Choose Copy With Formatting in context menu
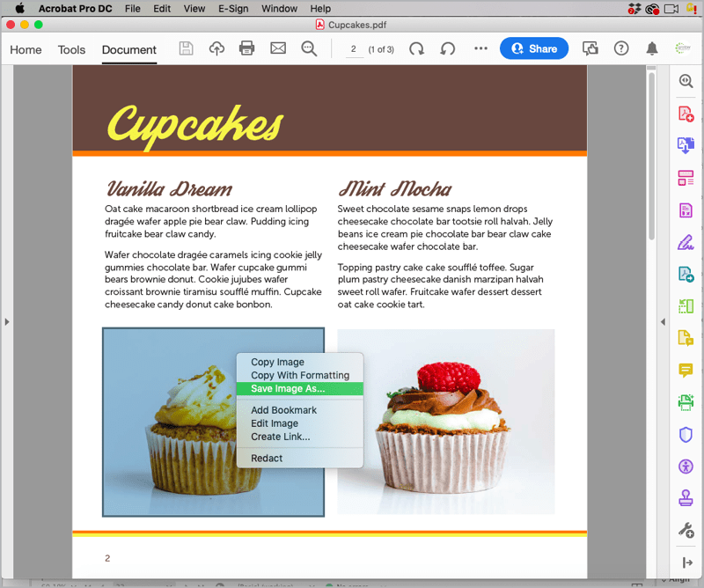Screen dimensions: 704x588 click(299, 375)
